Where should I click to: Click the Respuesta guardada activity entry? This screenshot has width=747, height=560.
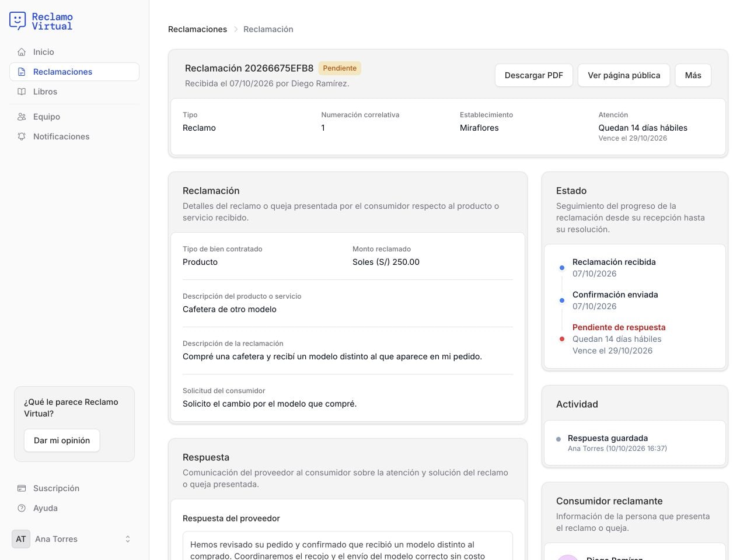click(635, 443)
